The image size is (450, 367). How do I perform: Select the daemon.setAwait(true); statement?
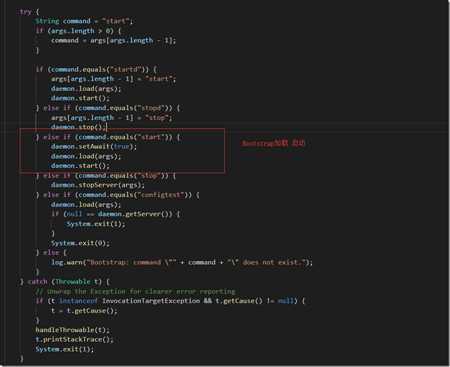tap(94, 147)
